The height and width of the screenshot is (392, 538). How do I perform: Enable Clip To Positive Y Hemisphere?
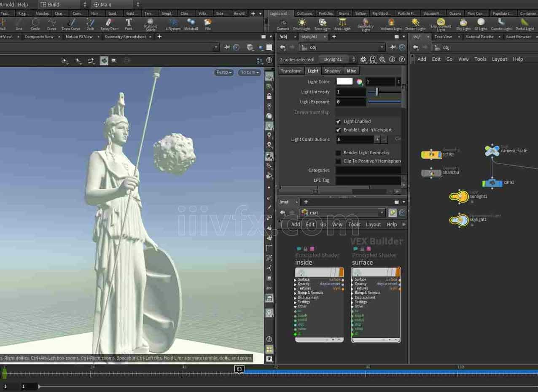(x=338, y=161)
